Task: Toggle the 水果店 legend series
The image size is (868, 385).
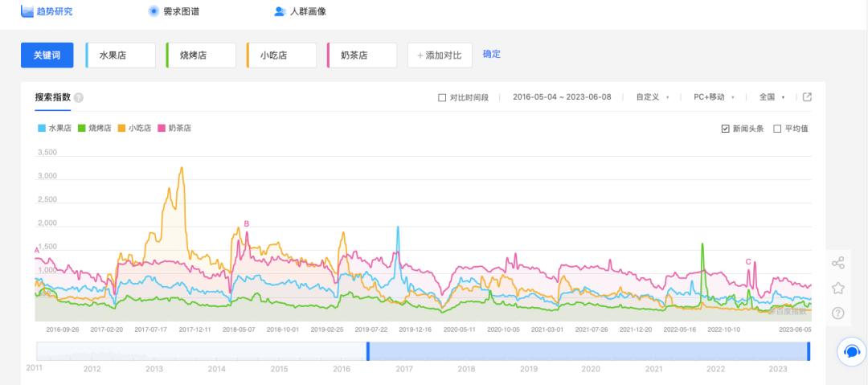Action: (x=55, y=128)
